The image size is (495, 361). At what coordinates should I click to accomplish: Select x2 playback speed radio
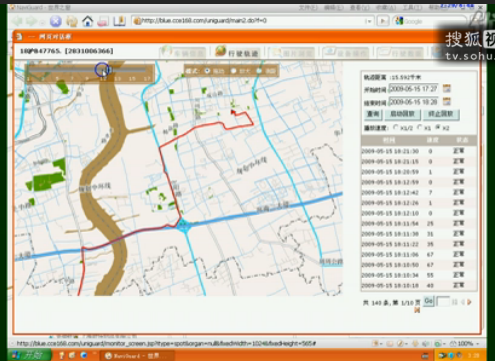(438, 127)
